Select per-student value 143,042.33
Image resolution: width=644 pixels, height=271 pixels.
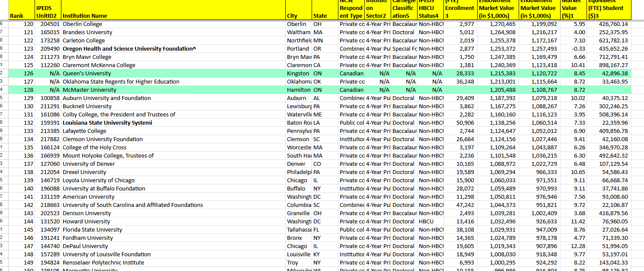tap(609, 263)
